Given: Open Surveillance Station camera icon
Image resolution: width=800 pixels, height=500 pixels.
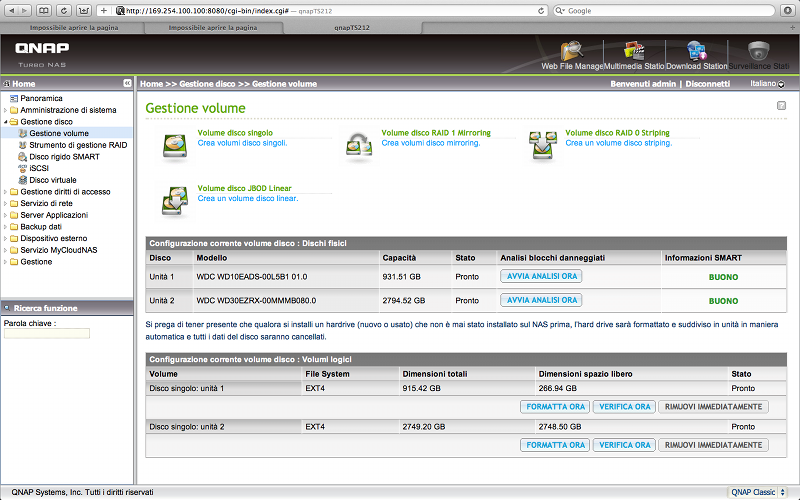Looking at the screenshot, I should click(x=759, y=50).
